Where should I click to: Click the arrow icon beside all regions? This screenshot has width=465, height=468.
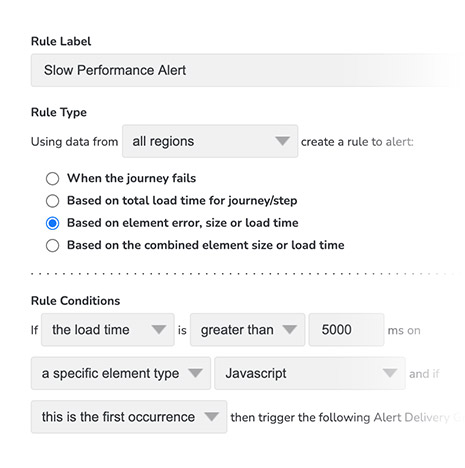point(282,141)
